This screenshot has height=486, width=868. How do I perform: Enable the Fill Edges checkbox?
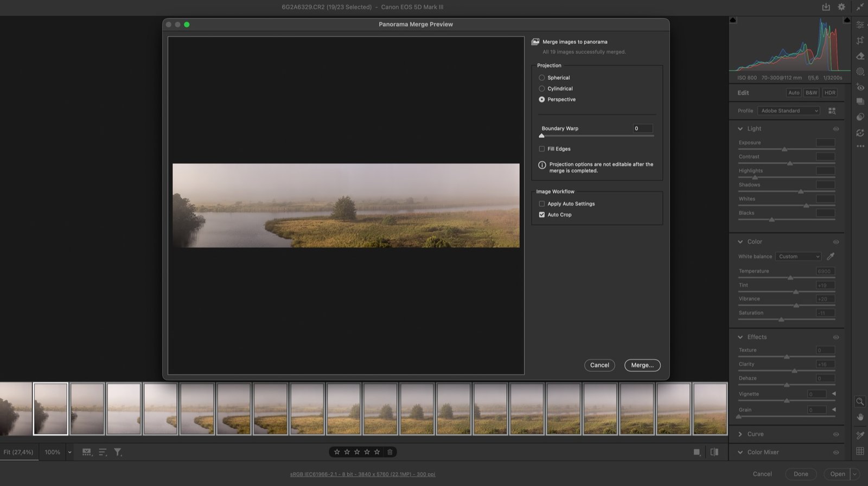[x=541, y=149]
